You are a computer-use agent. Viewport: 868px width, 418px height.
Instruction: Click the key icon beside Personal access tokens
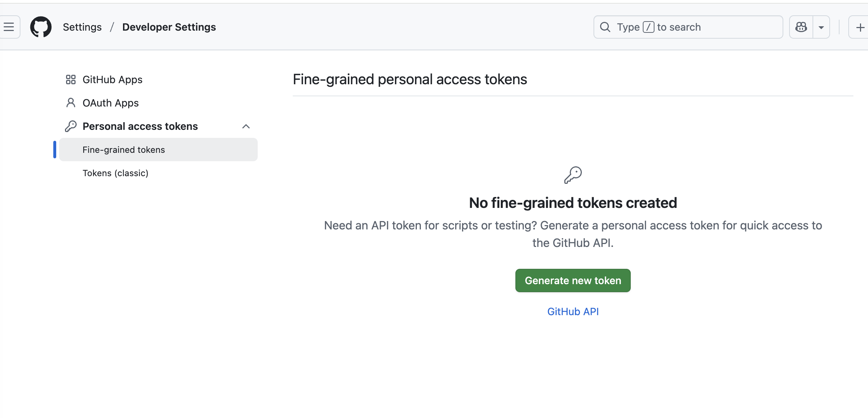click(70, 126)
